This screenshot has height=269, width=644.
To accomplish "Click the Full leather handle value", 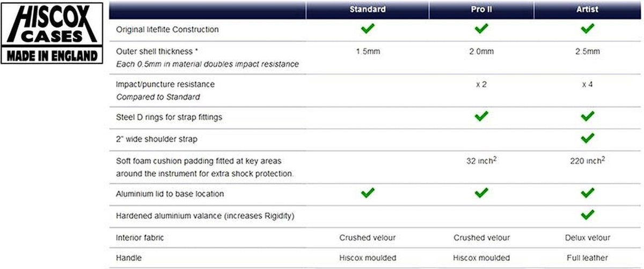I will (x=587, y=258).
